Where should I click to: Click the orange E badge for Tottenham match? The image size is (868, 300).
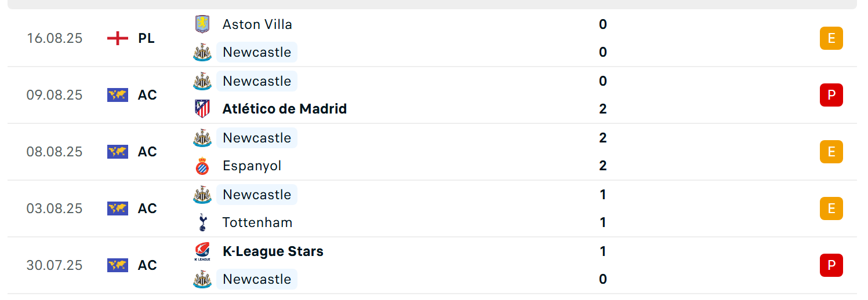pos(831,208)
